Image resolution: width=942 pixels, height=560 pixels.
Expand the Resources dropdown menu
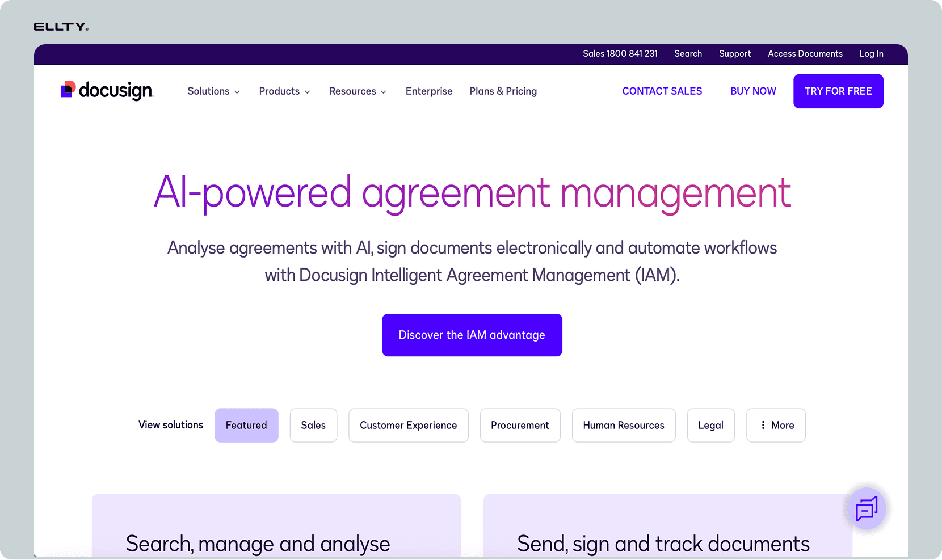(358, 91)
